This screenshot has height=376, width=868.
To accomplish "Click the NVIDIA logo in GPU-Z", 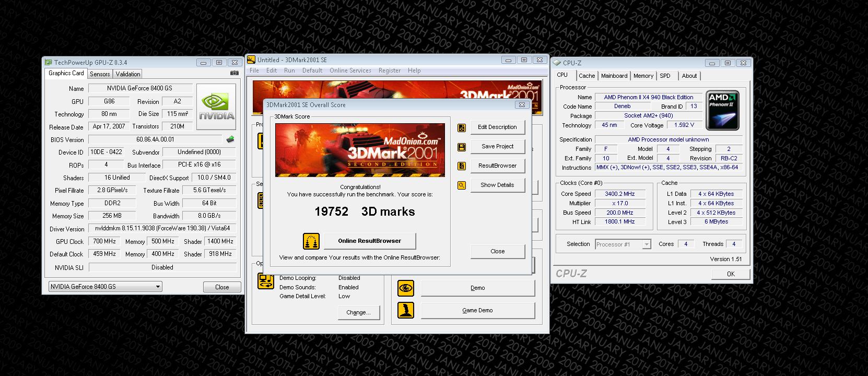I will point(216,107).
